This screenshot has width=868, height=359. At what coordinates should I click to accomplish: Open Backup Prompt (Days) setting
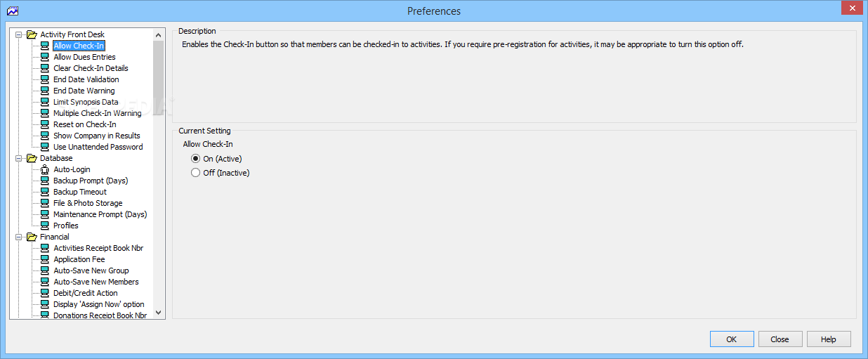coord(91,181)
